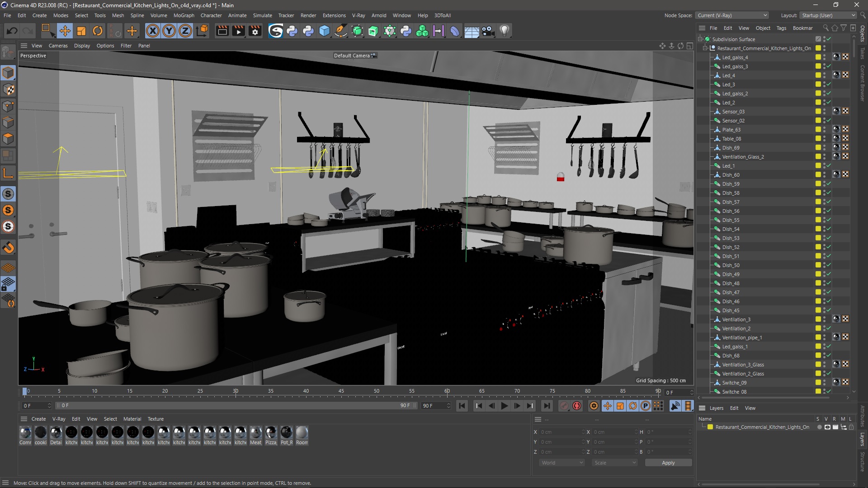Image resolution: width=868 pixels, height=488 pixels.
Task: Select the Rotate tool icon
Action: click(98, 31)
